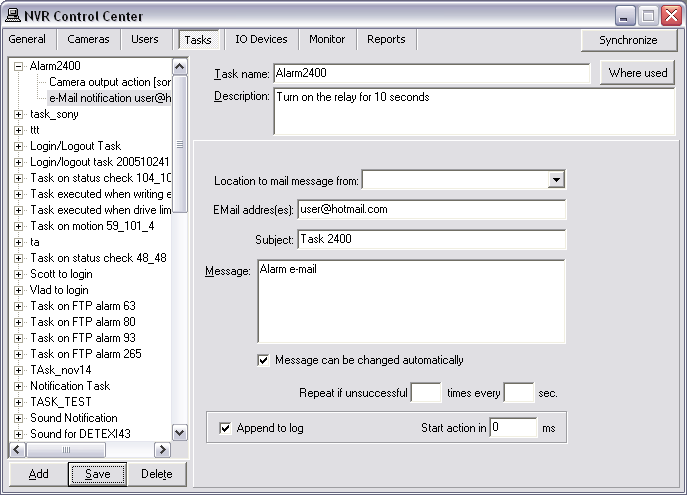The width and height of the screenshot is (687, 495).
Task: Select the Sound Notification task
Action: point(74,418)
